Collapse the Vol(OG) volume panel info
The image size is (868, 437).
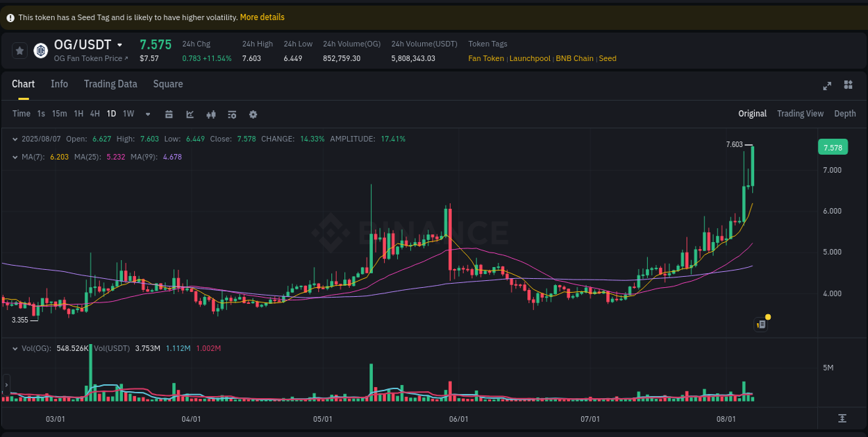(15, 350)
